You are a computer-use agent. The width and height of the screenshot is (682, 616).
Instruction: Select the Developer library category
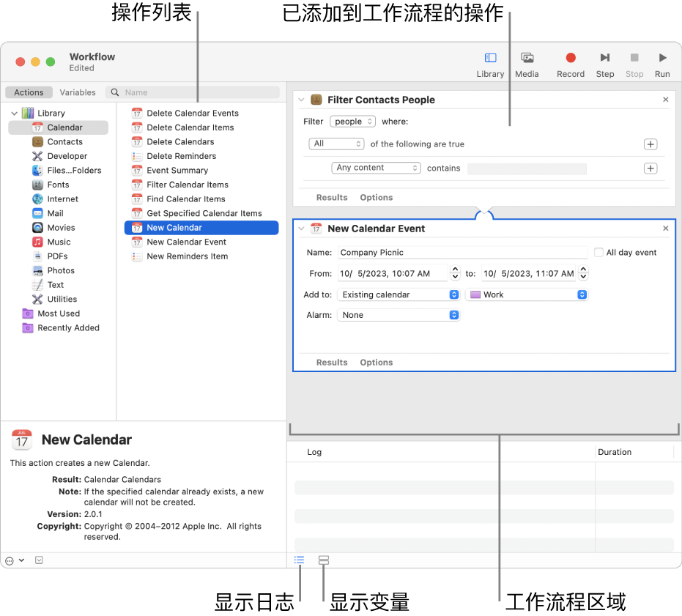coord(59,156)
